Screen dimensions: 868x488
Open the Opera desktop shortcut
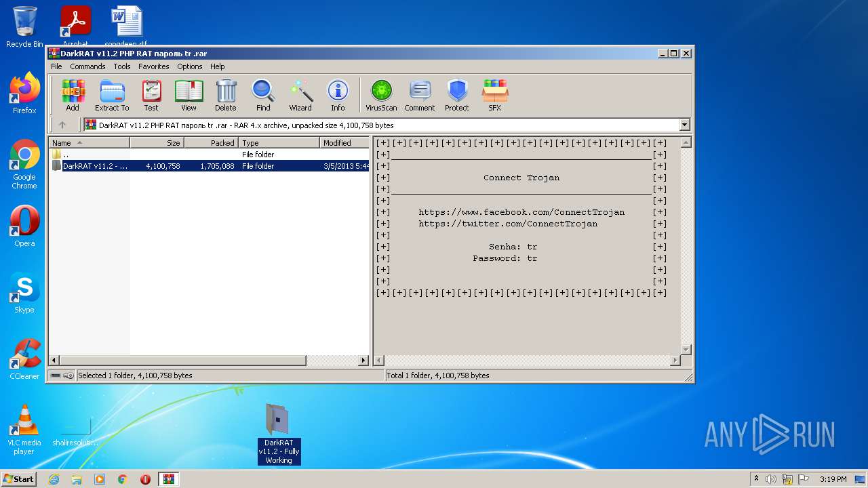coord(24,226)
